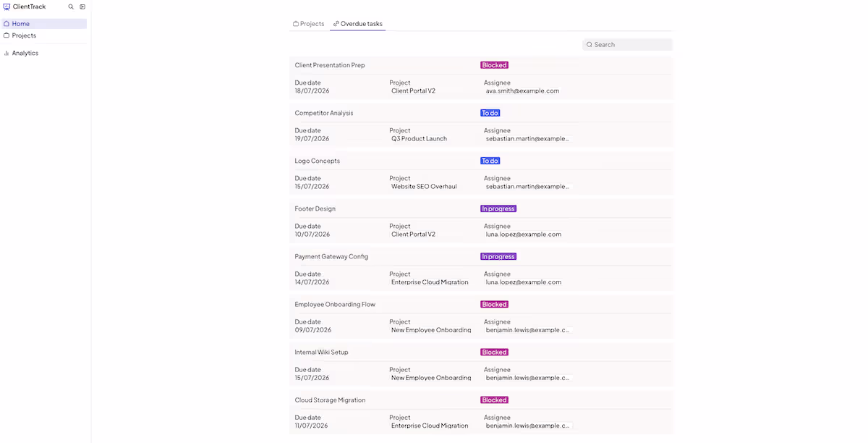Click benjamin.lewis assignee of Internal Wiki Setup
This screenshot has height=443, width=868.
(x=528, y=378)
